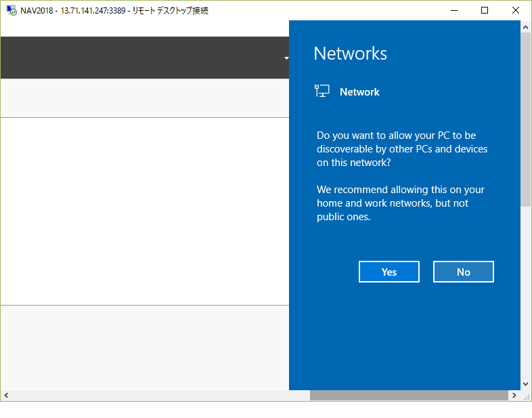Click the horizontal scrollbar thumb
The width and height of the screenshot is (532, 418).
point(408,395)
